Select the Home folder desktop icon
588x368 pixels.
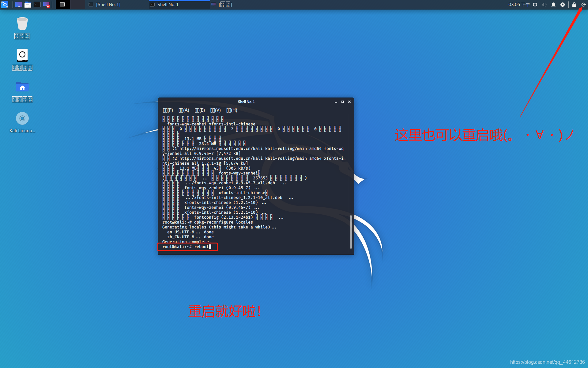(22, 91)
